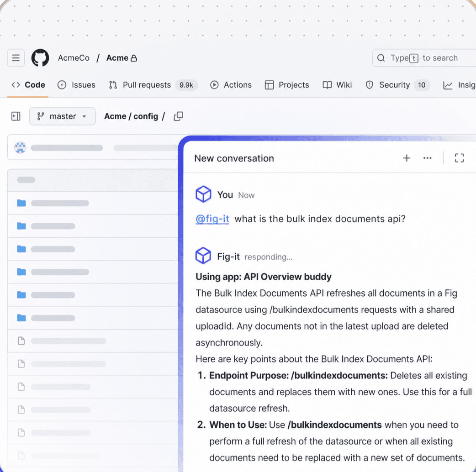Open the Insights tab
The image size is (476, 472).
pos(459,85)
